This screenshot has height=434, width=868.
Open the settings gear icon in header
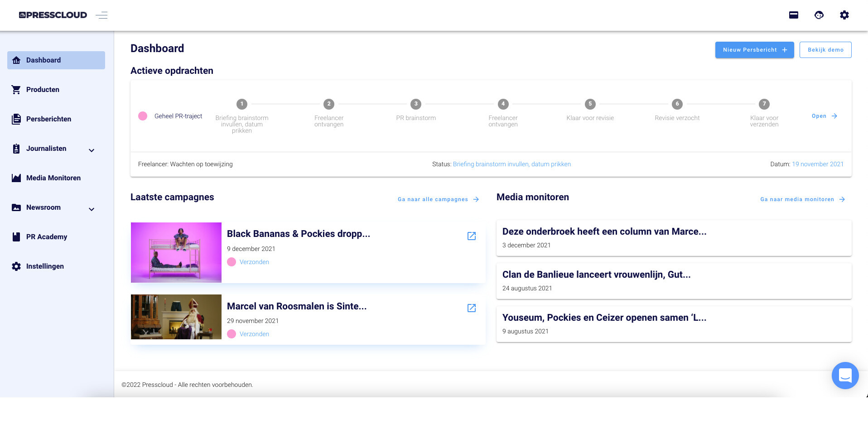point(844,15)
